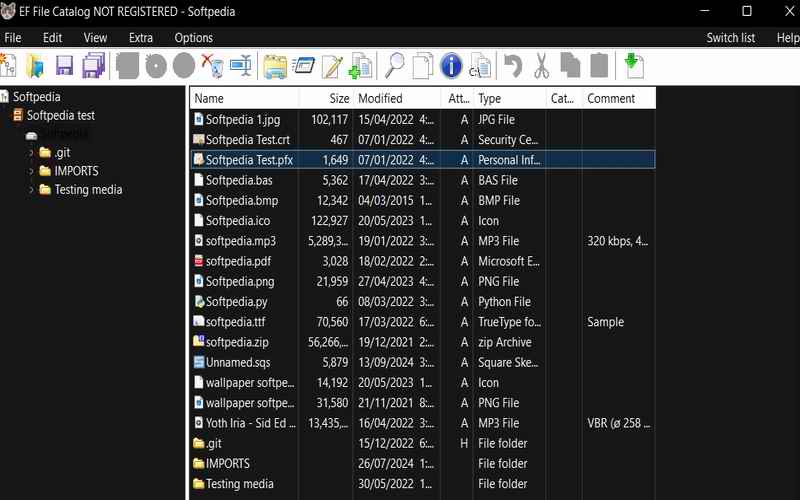Image resolution: width=800 pixels, height=500 pixels.
Task: Select the .git folder row in file list
Action: click(423, 443)
